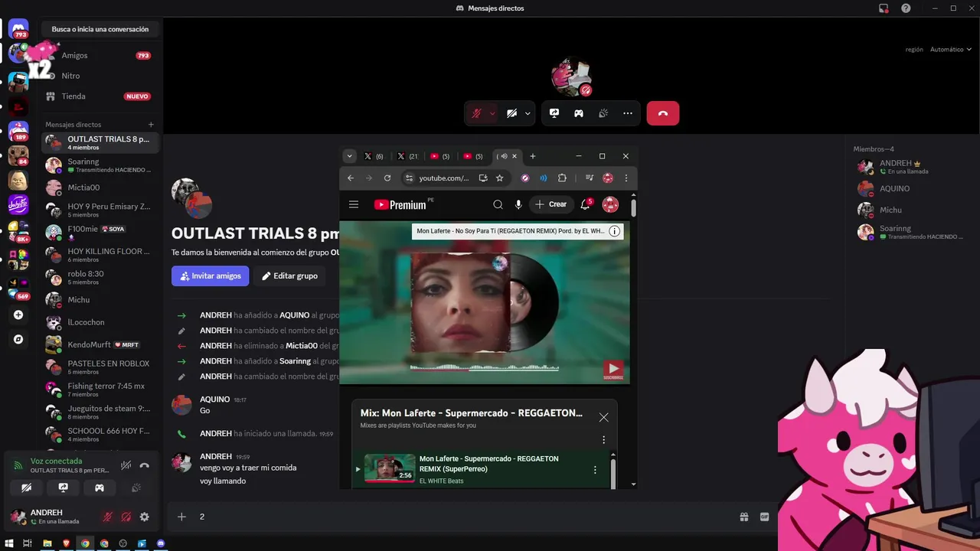Unmute mic next to ANDREH user panel

tap(108, 517)
